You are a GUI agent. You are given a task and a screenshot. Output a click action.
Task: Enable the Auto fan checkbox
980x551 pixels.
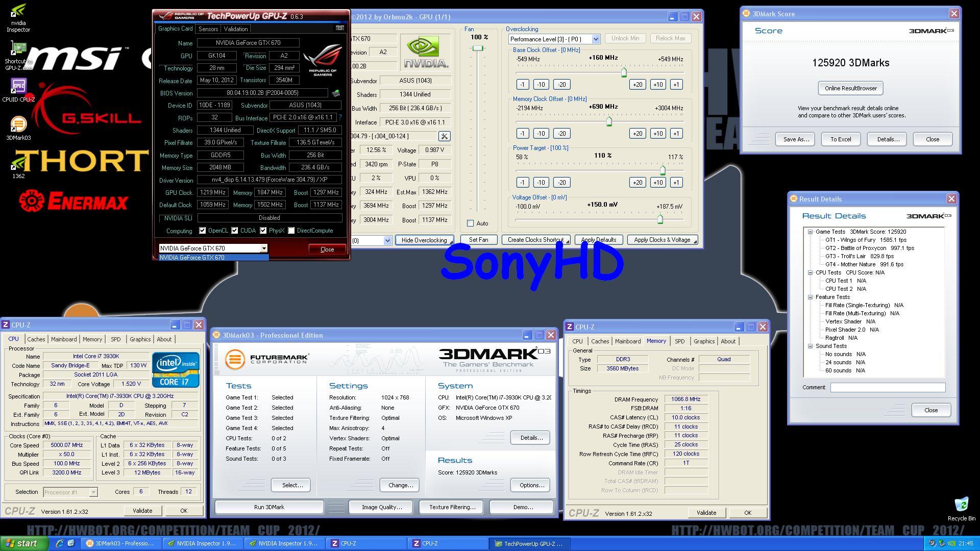[470, 223]
